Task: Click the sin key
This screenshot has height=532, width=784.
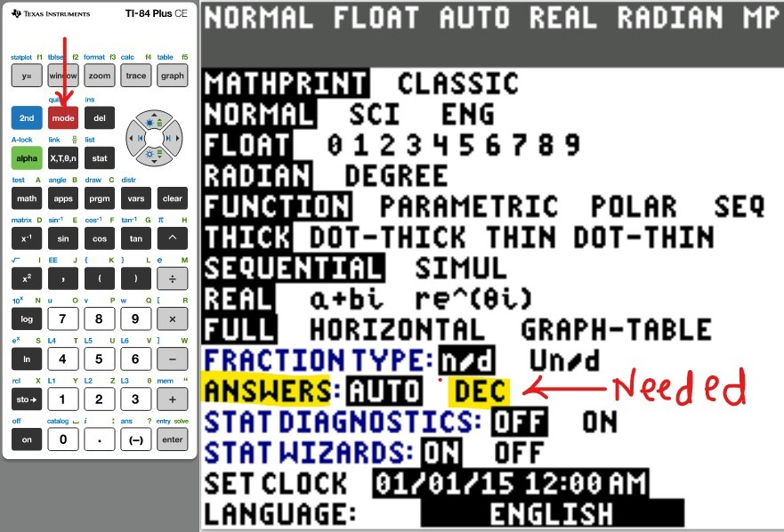Action: (x=63, y=238)
